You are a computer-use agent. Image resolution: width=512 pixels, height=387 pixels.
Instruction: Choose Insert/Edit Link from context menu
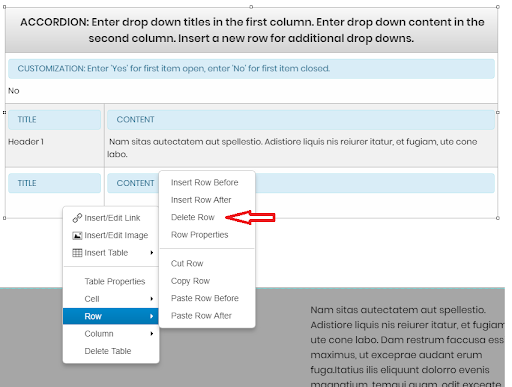(111, 218)
